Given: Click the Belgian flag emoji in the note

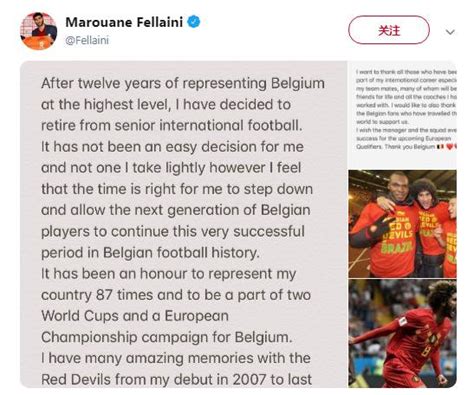Looking at the screenshot, I should tap(441, 147).
